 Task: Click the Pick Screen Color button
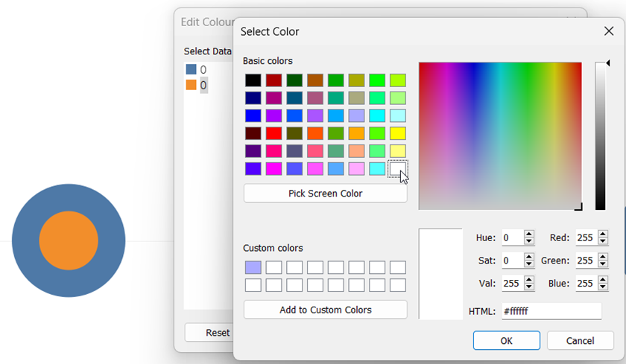325,194
